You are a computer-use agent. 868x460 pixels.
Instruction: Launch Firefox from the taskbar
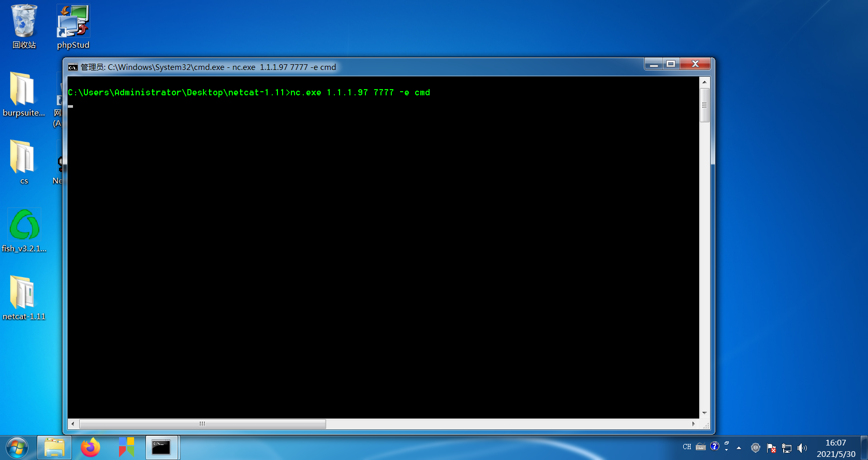(x=91, y=448)
